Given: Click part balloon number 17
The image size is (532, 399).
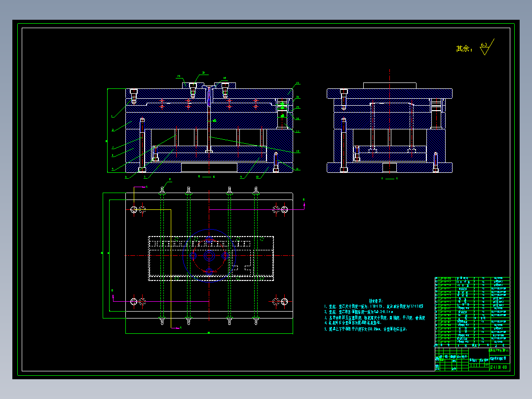Looking at the screenshot, I should click(298, 83).
